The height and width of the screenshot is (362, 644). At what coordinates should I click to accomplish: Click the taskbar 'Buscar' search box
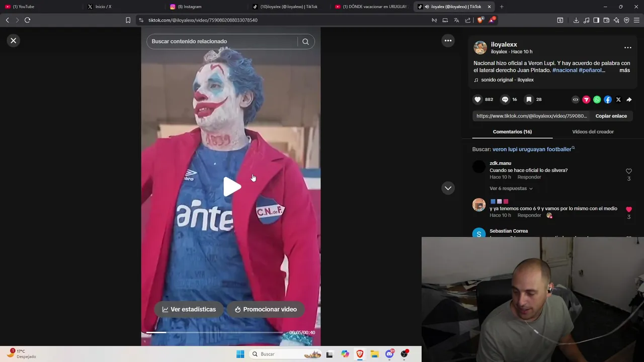pos(286,354)
